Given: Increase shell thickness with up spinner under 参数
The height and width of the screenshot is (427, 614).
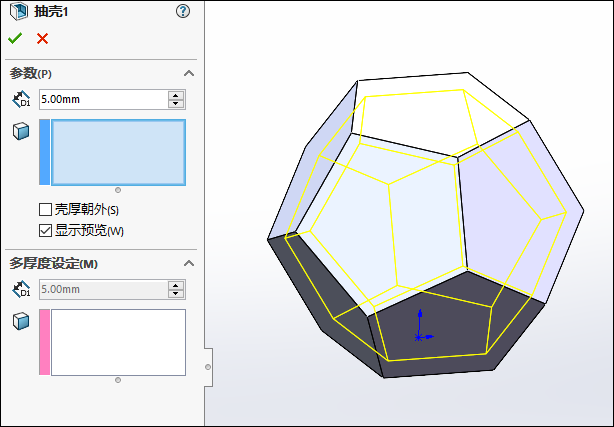Looking at the screenshot, I should [176, 95].
